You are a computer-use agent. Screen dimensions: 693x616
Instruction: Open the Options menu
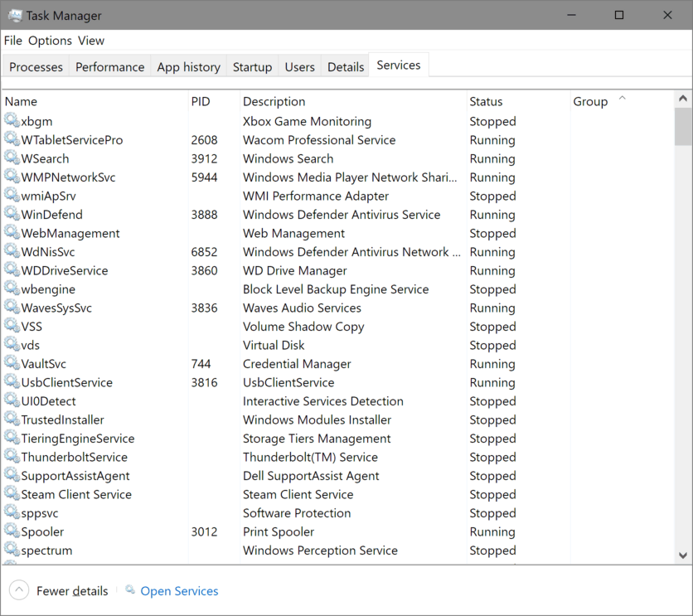tap(50, 41)
